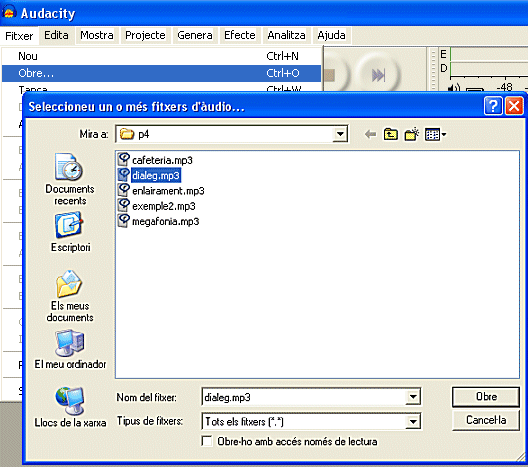Close the file selection dialog
The width and height of the screenshot is (528, 467).
coord(514,106)
